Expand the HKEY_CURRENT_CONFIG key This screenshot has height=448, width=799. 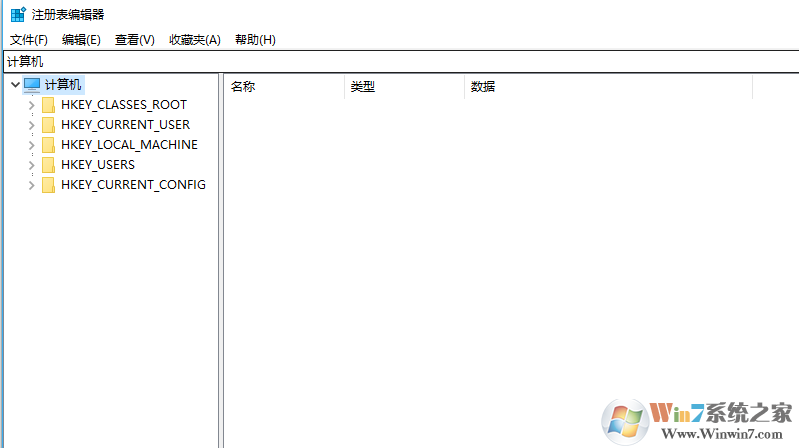click(x=32, y=185)
